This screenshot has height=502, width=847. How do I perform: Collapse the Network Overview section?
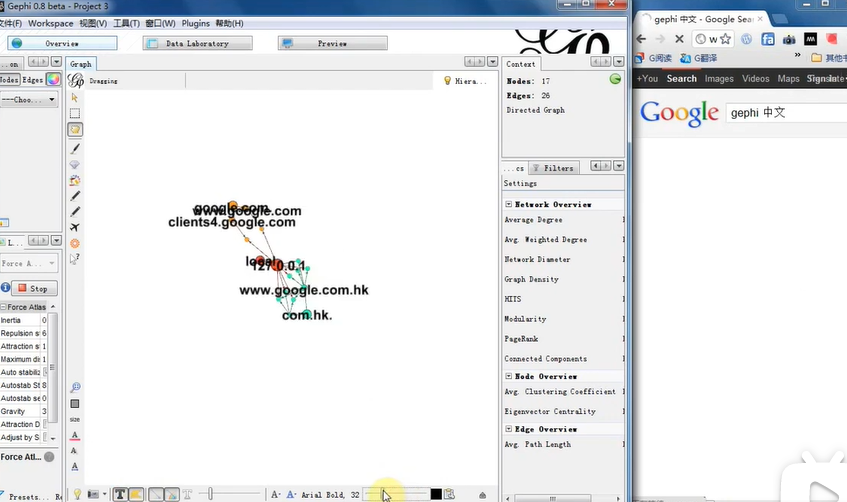click(508, 204)
